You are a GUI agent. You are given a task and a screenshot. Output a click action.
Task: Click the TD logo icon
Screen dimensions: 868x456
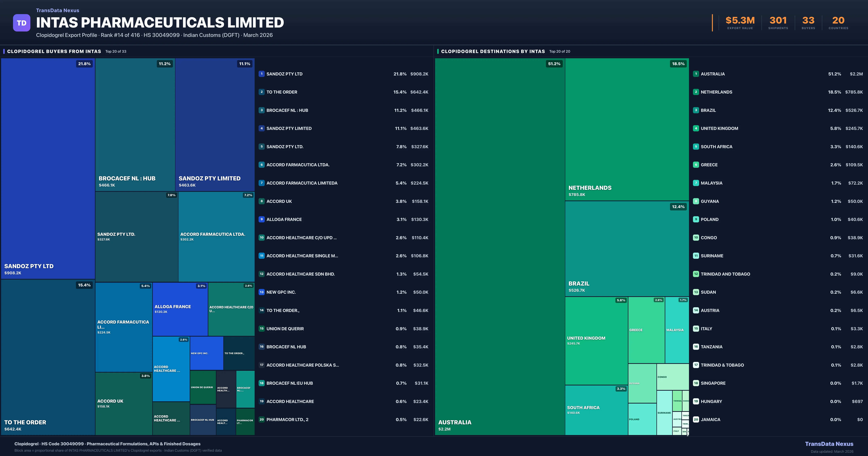click(x=22, y=23)
